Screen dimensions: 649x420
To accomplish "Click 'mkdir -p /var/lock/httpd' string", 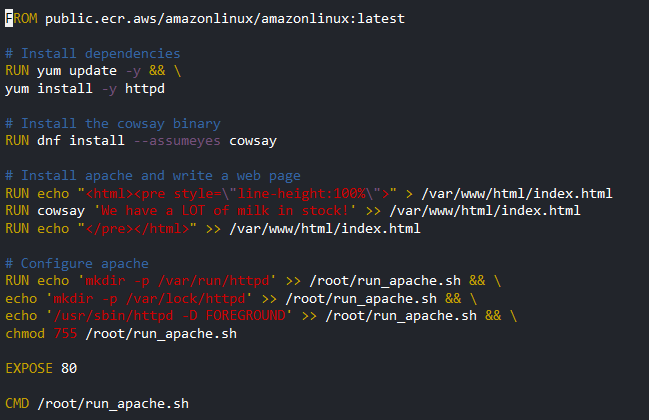I will pyautogui.click(x=149, y=299).
